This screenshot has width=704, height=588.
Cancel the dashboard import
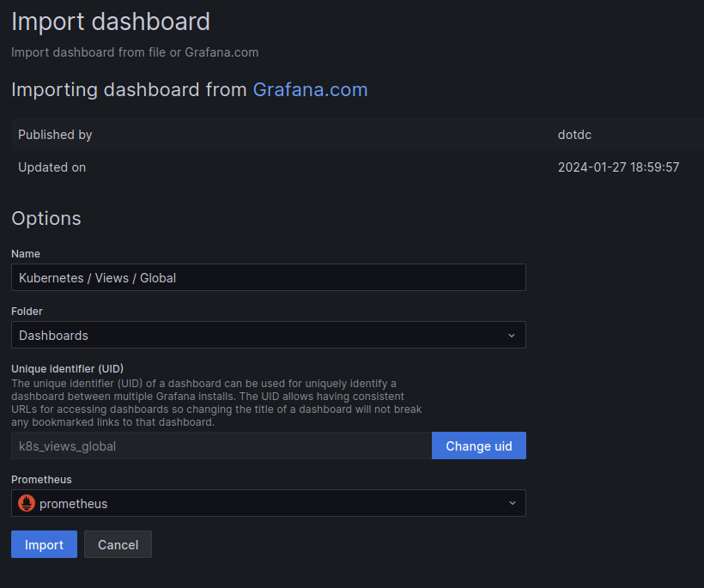point(118,544)
